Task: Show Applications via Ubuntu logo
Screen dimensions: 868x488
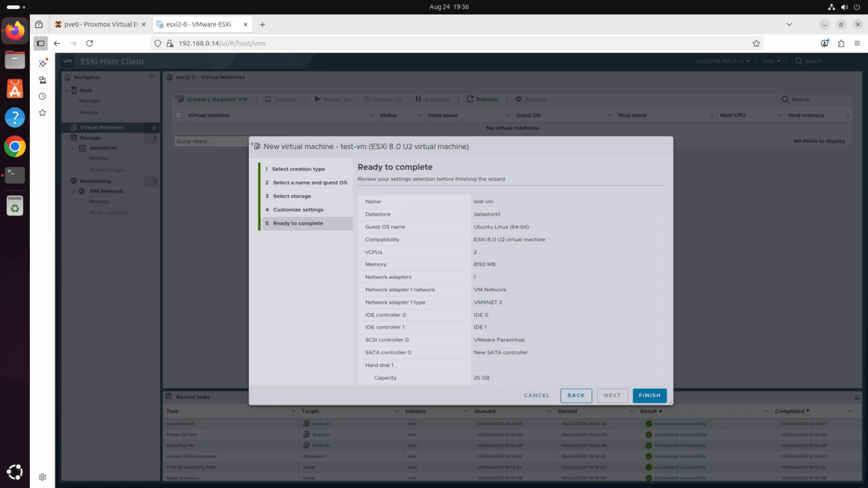Action: pyautogui.click(x=15, y=472)
